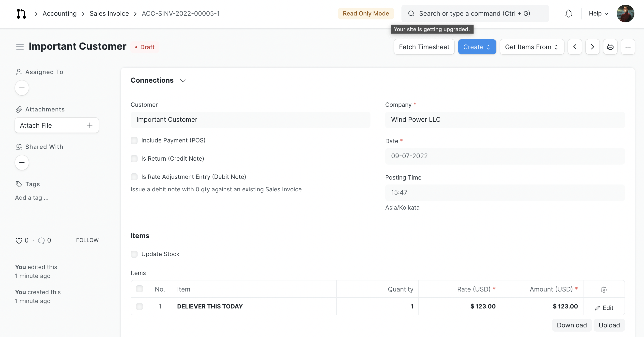644x337 pixels.
Task: Click the ERPNext home logo icon
Action: (21, 14)
